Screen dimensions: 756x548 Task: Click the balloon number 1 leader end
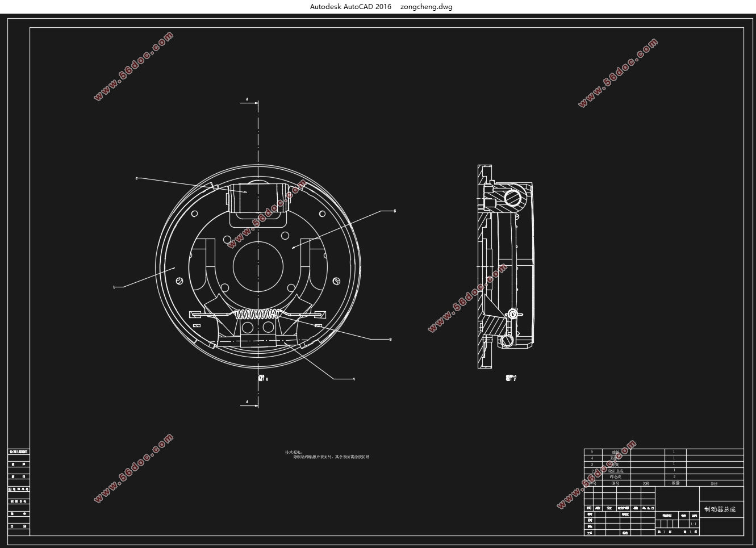(115, 287)
